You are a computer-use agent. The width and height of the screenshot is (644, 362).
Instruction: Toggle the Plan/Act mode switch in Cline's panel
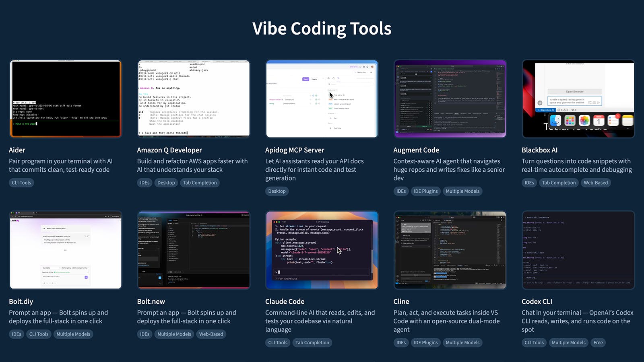(427, 281)
